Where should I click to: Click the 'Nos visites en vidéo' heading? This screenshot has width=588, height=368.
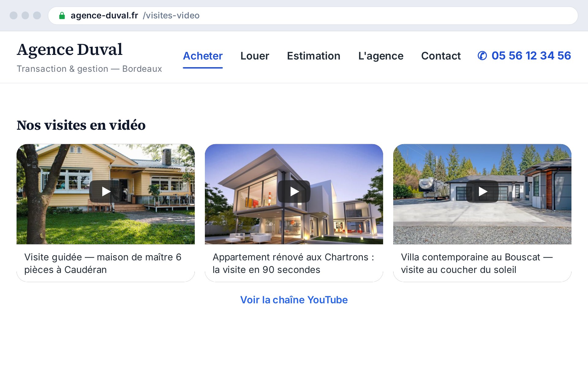[81, 125]
